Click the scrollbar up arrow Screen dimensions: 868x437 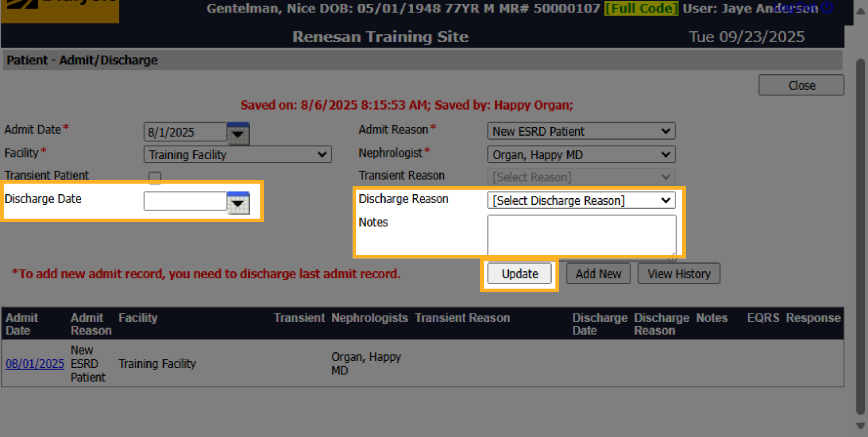coord(861,11)
